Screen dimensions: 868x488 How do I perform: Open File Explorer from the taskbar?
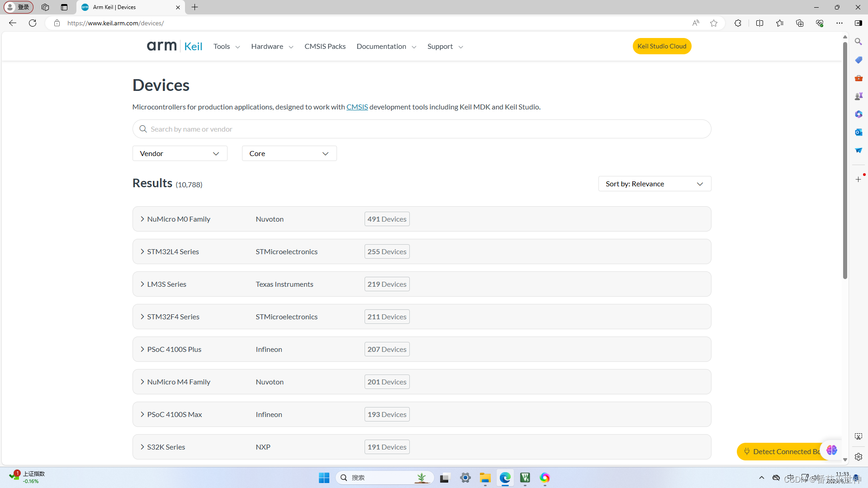pyautogui.click(x=485, y=478)
